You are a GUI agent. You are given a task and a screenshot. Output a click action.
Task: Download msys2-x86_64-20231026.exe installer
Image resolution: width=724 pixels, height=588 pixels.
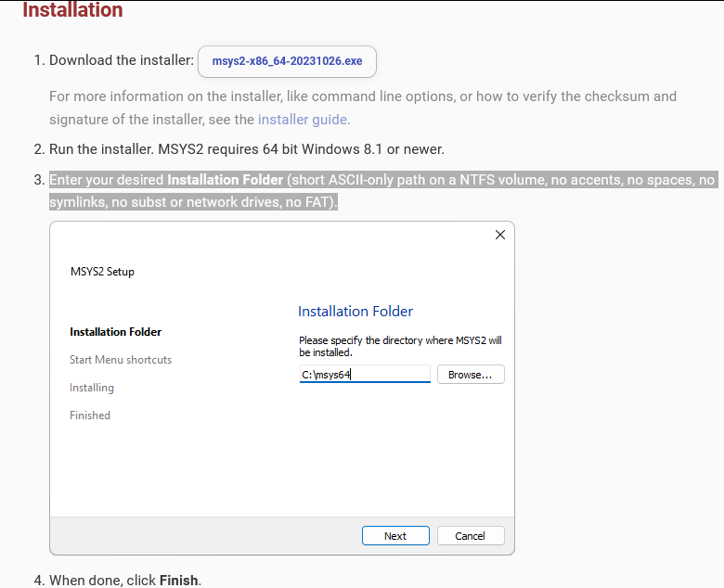287,61
